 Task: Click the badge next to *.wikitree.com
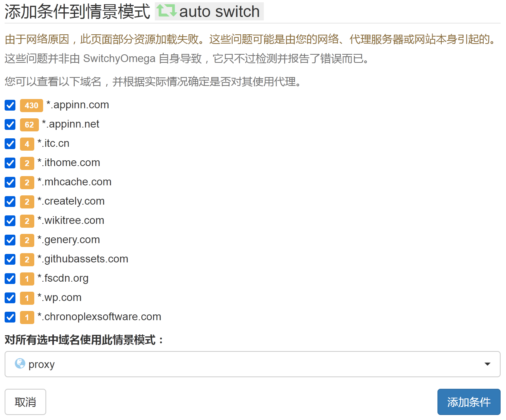(x=27, y=221)
